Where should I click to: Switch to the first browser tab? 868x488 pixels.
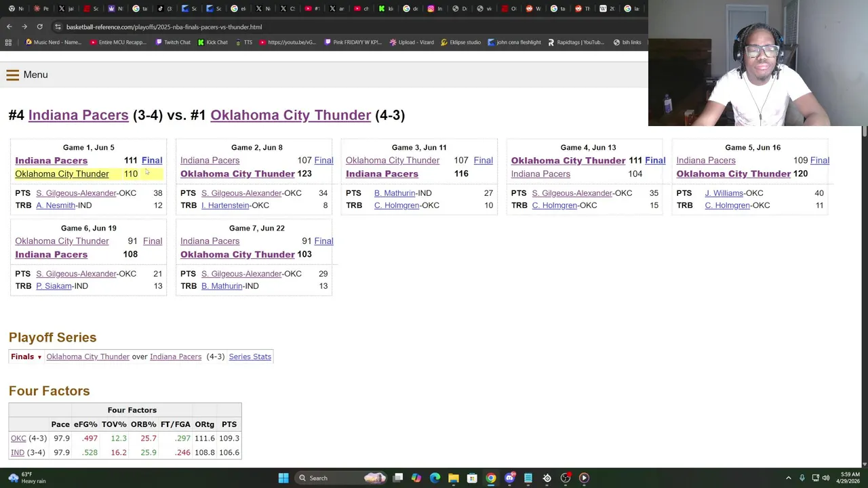[17, 9]
